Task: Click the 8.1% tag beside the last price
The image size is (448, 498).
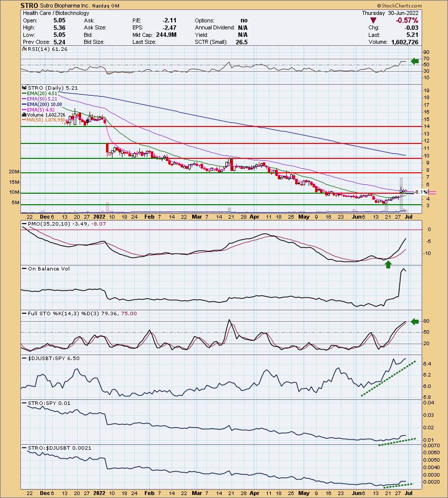Action: click(421, 192)
